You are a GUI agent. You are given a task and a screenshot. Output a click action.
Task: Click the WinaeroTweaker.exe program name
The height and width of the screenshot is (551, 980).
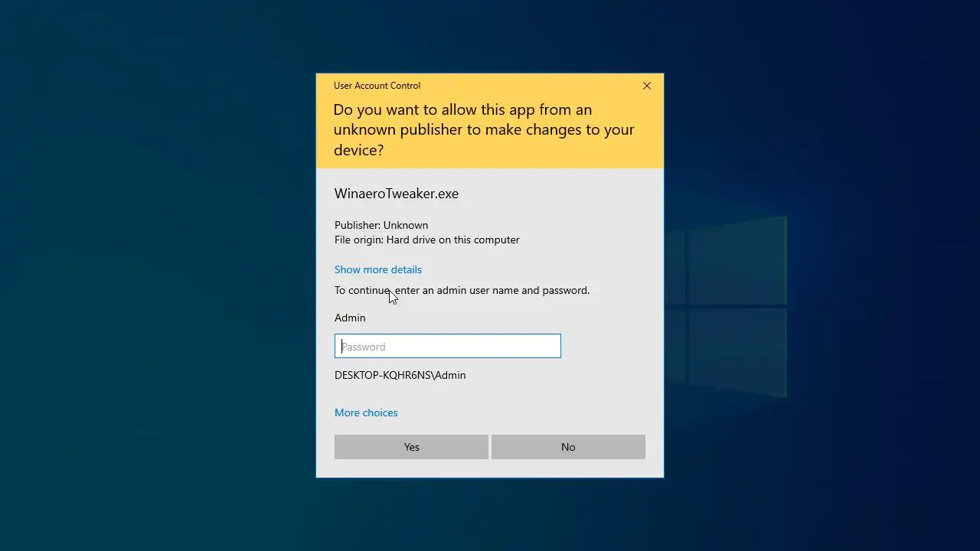coord(397,194)
